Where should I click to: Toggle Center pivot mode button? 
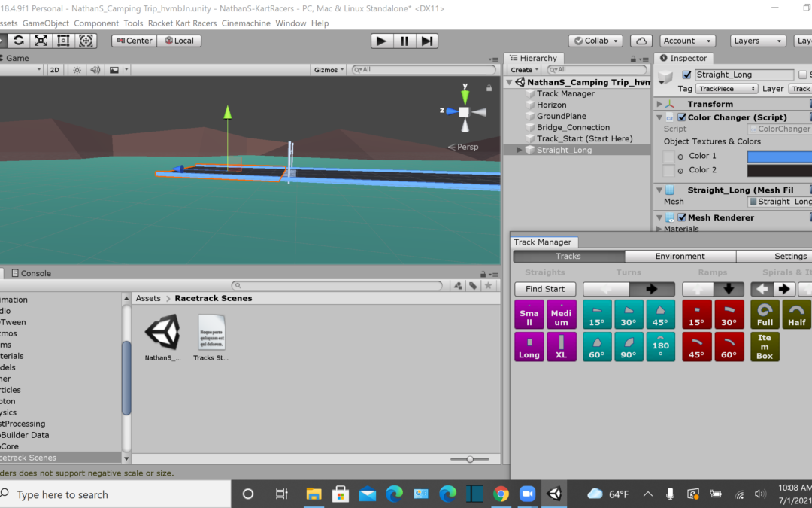134,41
